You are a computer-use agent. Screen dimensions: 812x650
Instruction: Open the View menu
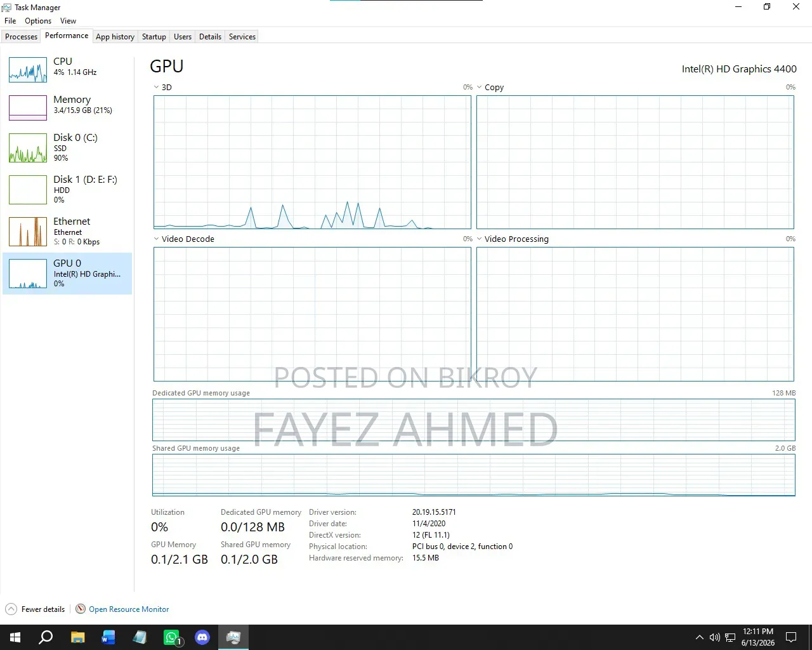68,21
